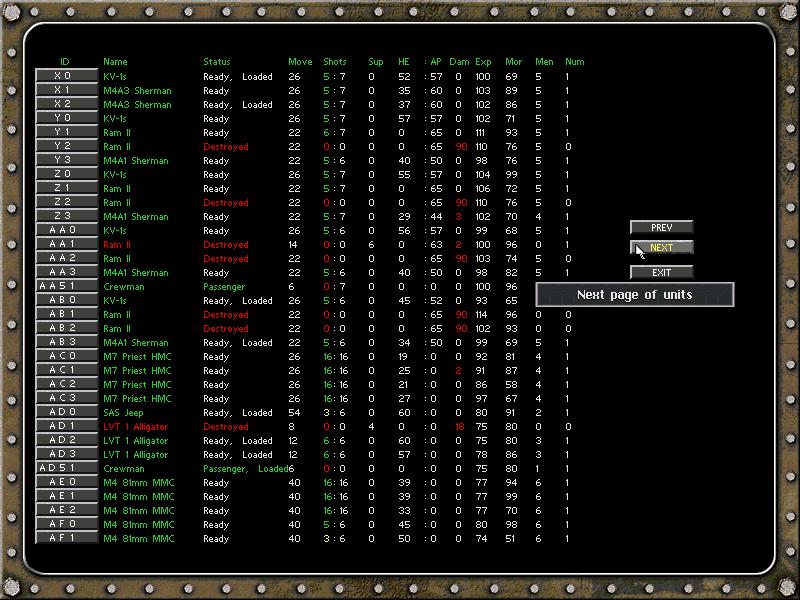Choose Priest unit ID button AC2
This screenshot has height=600, width=800.
pos(66,385)
